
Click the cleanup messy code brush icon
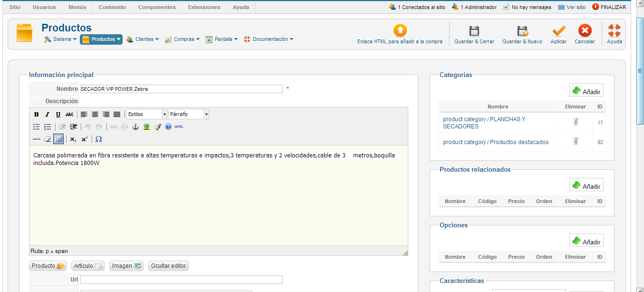tap(157, 127)
